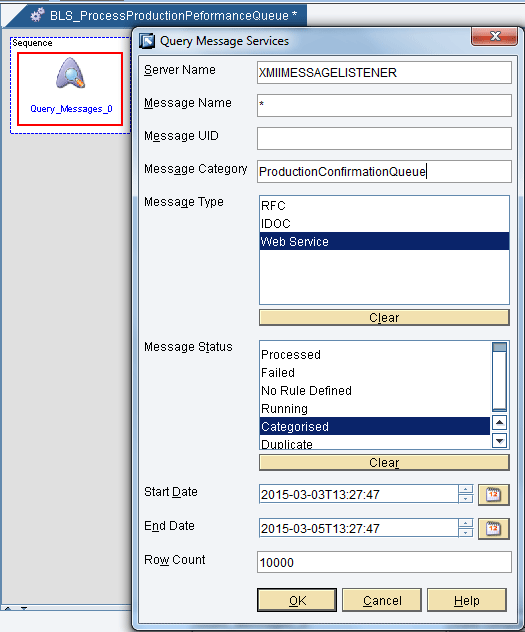The width and height of the screenshot is (525, 632).
Task: Open calendar picker for End Date
Action: [494, 528]
